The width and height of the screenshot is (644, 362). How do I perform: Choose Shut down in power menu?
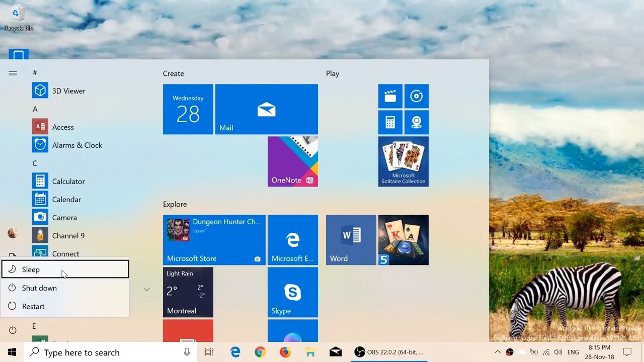(65, 288)
